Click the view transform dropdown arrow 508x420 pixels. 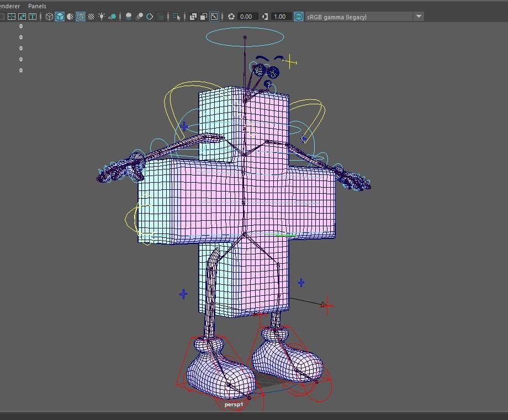[419, 17]
